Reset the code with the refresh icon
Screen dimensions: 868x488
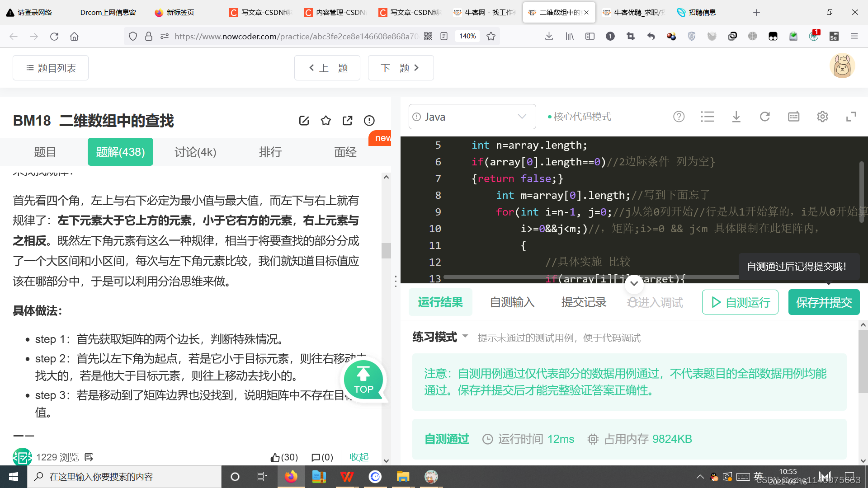tap(765, 116)
